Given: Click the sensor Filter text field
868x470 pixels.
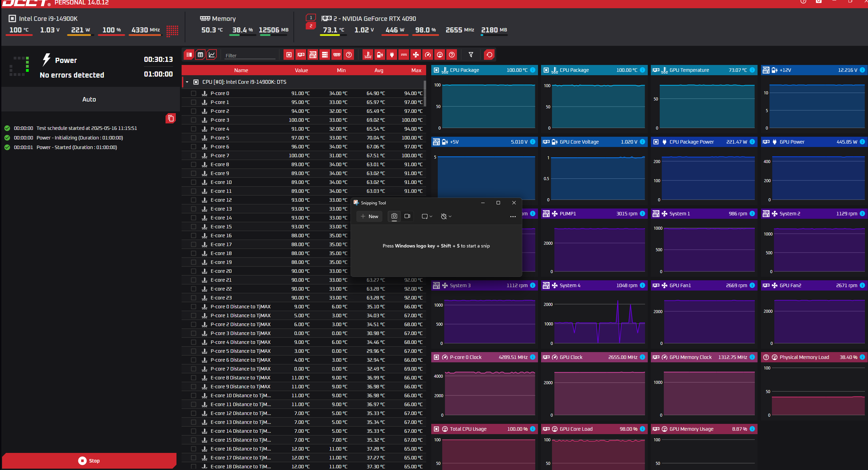Looking at the screenshot, I should pyautogui.click(x=250, y=55).
